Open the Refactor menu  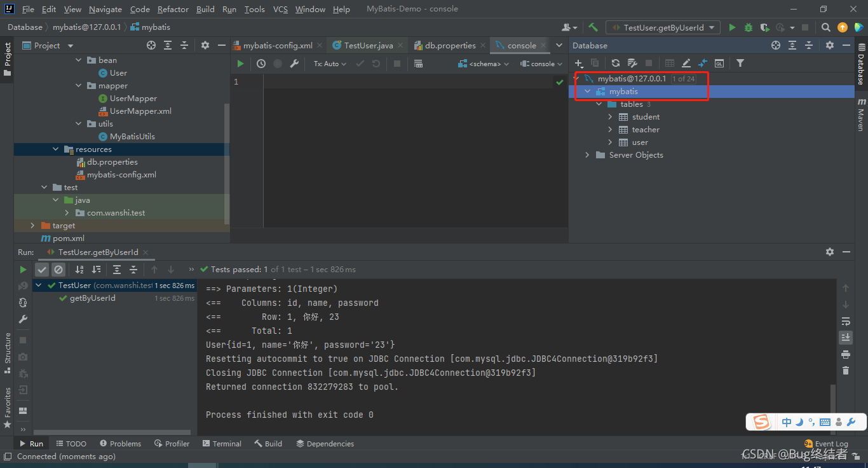pos(173,9)
